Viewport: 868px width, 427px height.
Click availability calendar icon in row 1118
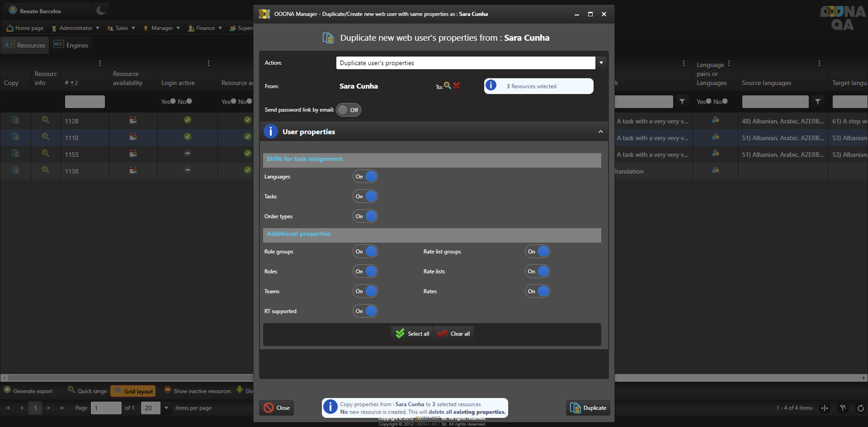133,137
